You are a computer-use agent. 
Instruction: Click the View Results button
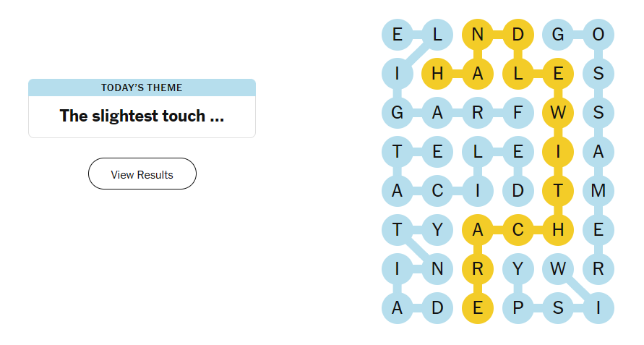pyautogui.click(x=142, y=174)
